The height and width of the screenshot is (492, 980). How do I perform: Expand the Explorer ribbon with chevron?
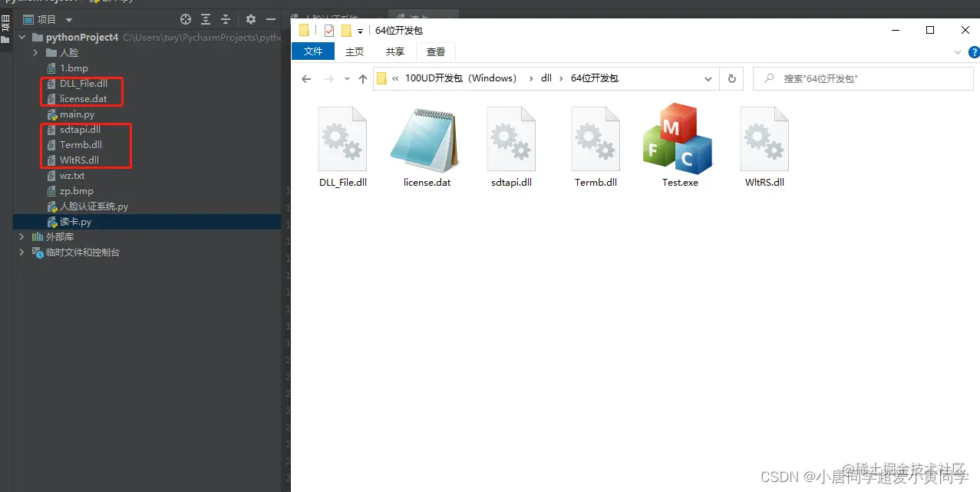957,52
